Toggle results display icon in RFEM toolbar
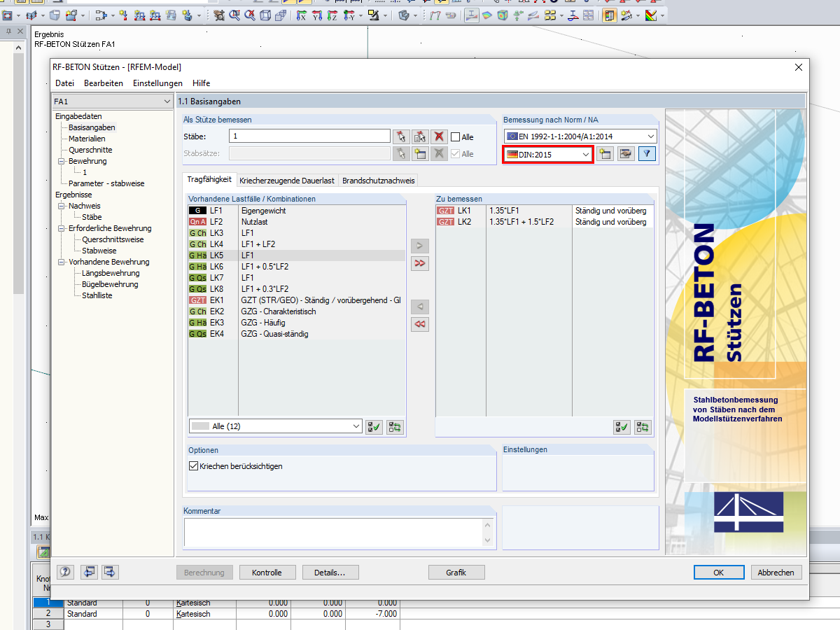 tap(472, 15)
